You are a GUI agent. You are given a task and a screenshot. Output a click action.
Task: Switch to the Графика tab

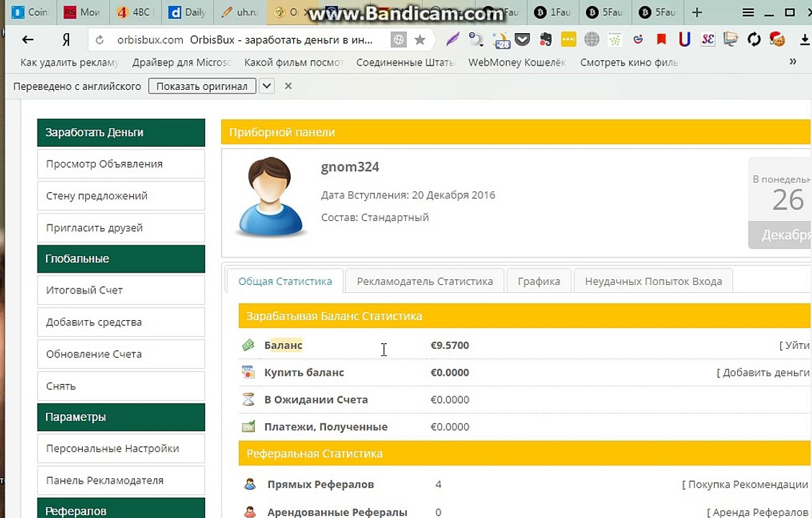[x=538, y=281]
